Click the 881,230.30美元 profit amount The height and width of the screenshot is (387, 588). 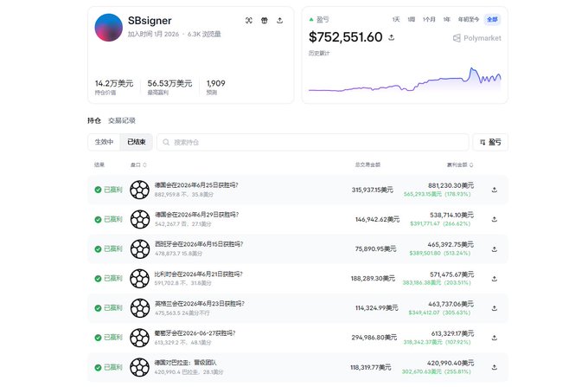pyautogui.click(x=451, y=185)
